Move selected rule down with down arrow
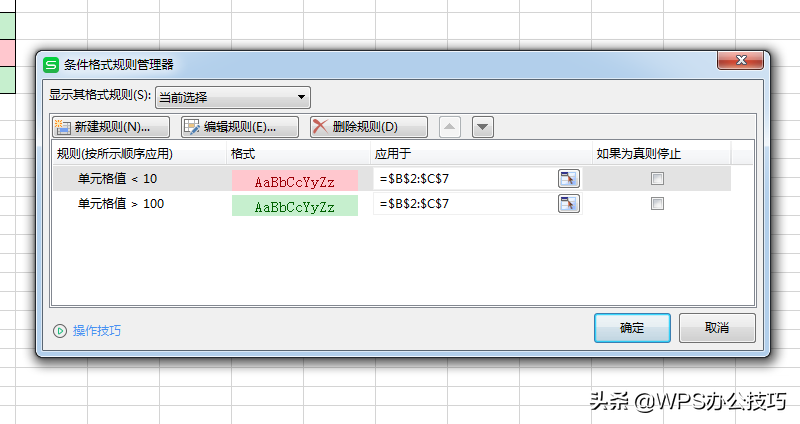Image resolution: width=800 pixels, height=424 pixels. click(483, 127)
